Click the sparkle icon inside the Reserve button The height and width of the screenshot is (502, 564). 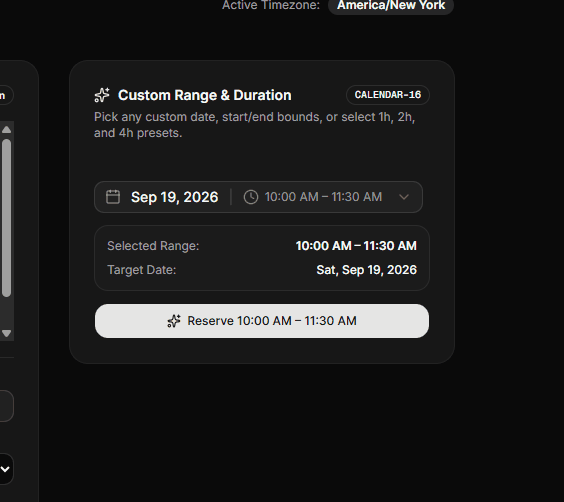pos(174,321)
